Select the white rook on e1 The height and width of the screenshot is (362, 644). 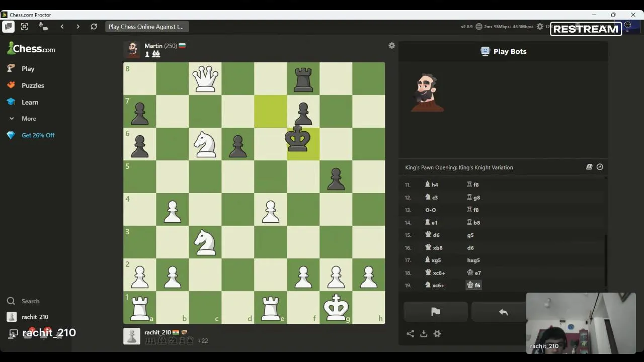271,307
